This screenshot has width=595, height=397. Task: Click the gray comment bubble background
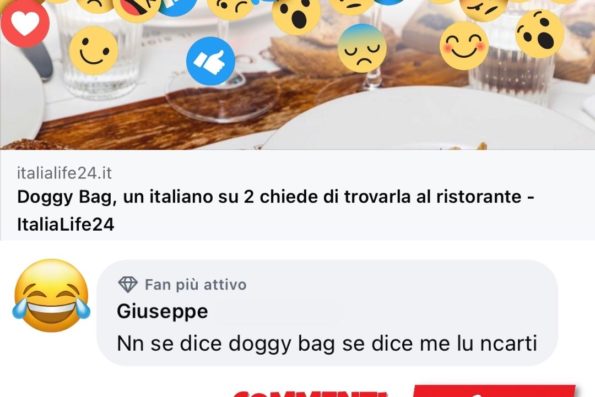327,313
